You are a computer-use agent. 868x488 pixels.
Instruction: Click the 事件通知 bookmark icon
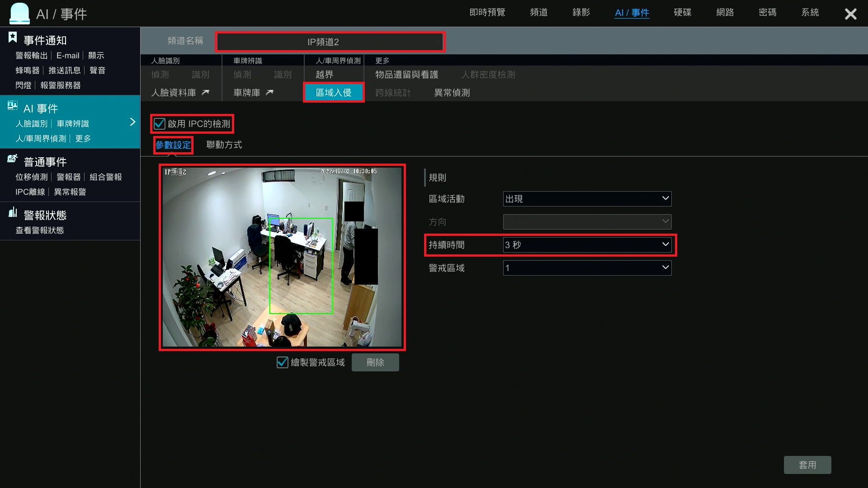click(13, 38)
